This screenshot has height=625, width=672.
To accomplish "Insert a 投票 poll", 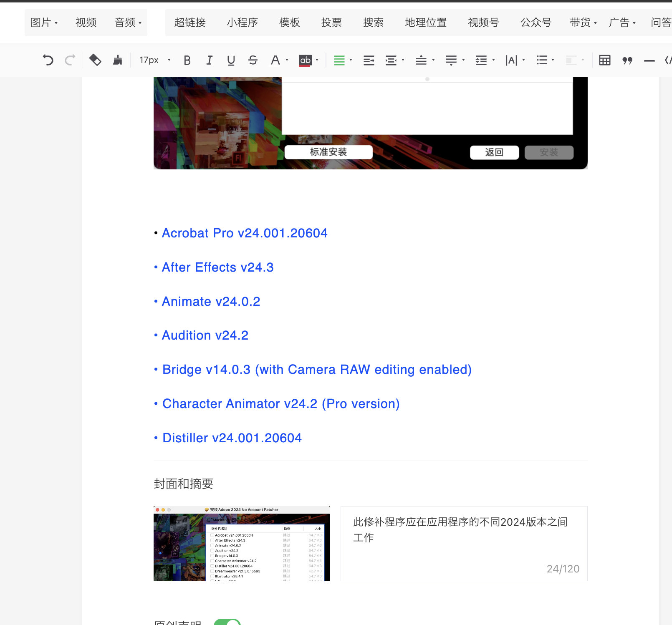I will coord(332,23).
